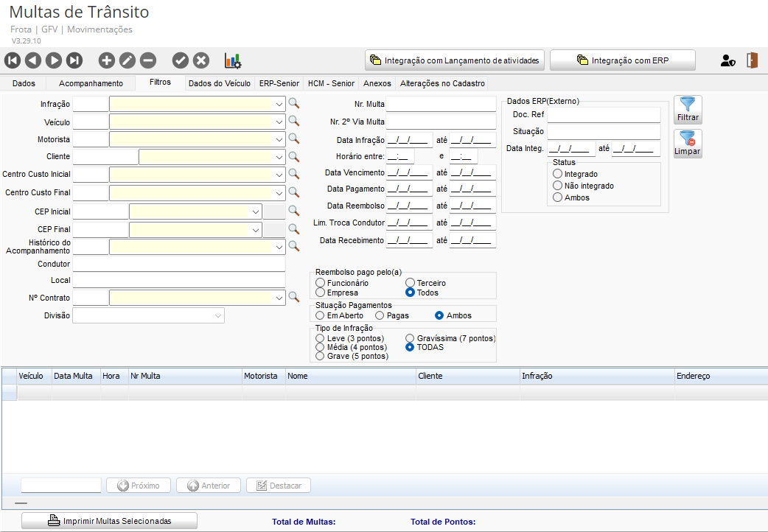Click the magnifier next to Infração field

(293, 104)
